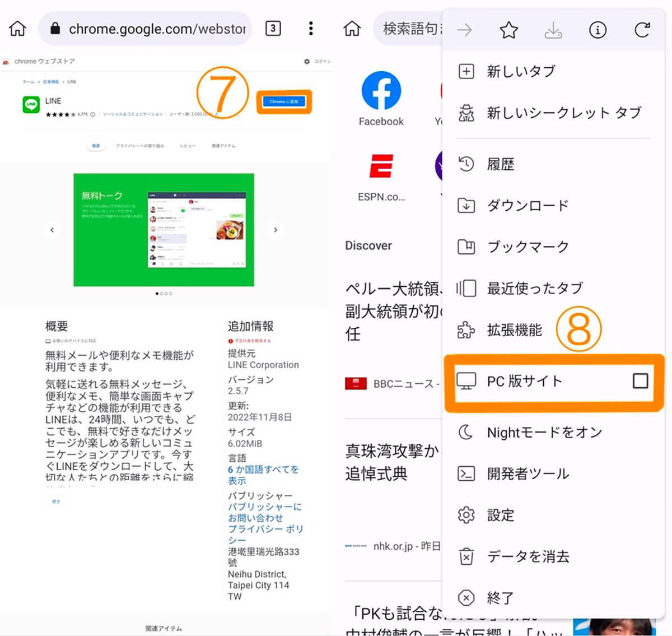Viewport: 672px width, 636px height.
Task: Click the blue Chrome に追加 button
Action: (284, 101)
